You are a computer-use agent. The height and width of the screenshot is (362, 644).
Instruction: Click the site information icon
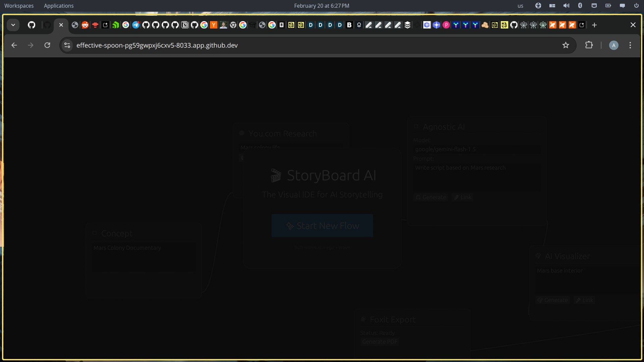pyautogui.click(x=67, y=45)
